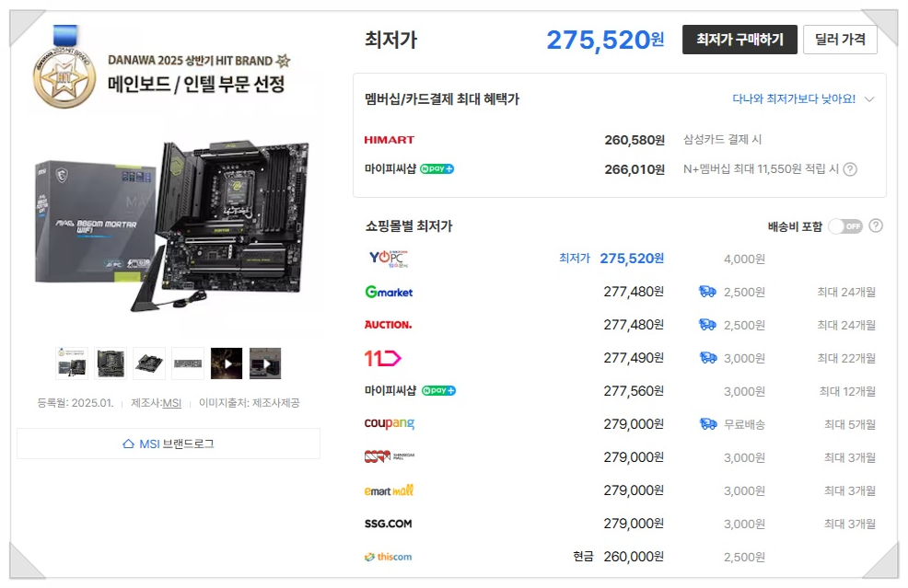Toggle 배송비 포함 switch on
This screenshot has width=908, height=588.
[x=844, y=226]
